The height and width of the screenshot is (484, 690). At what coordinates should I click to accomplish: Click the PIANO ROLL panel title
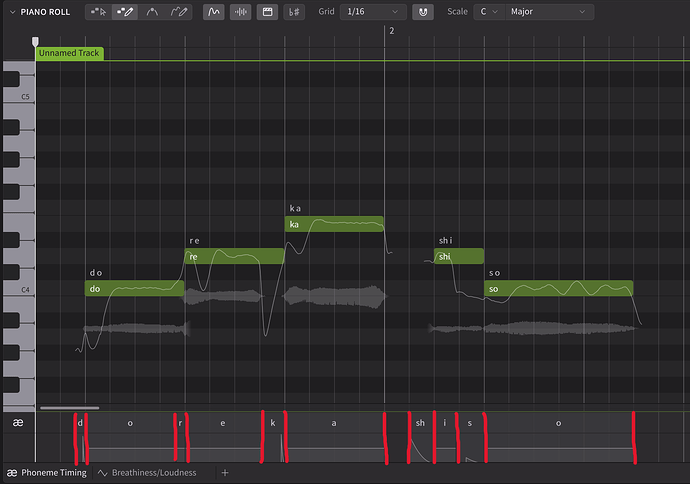45,12
